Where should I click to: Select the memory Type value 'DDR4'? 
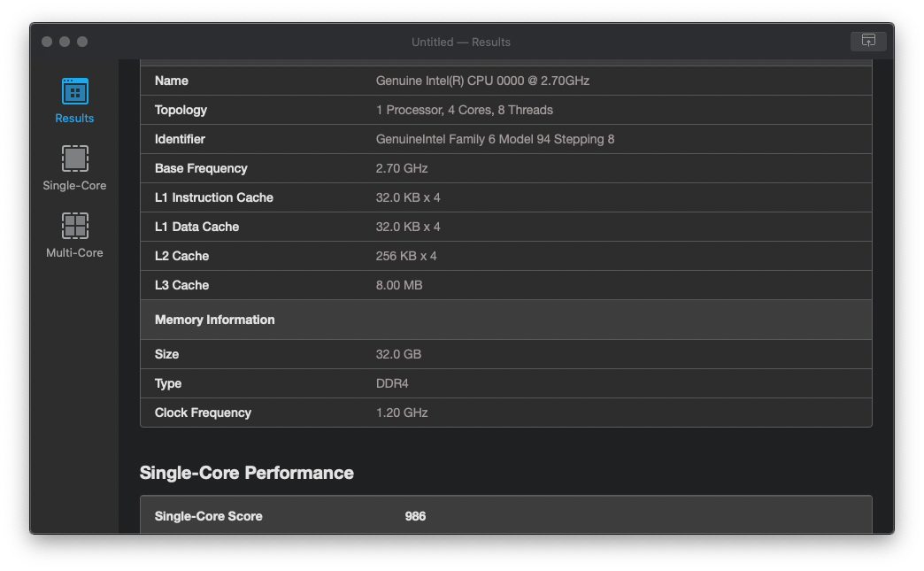pyautogui.click(x=390, y=383)
